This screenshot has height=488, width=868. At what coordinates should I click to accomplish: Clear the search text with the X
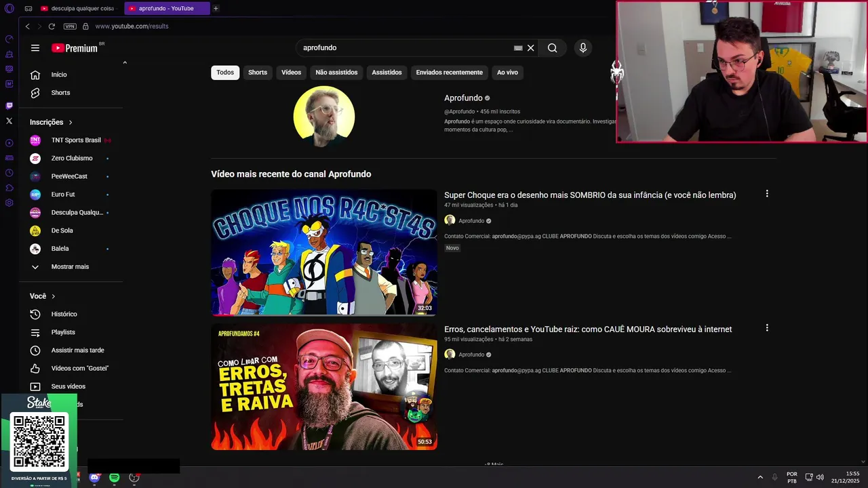click(531, 48)
